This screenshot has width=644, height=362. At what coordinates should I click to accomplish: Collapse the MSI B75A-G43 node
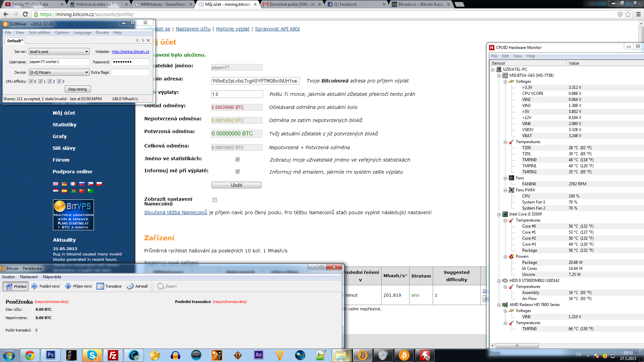[499, 75]
